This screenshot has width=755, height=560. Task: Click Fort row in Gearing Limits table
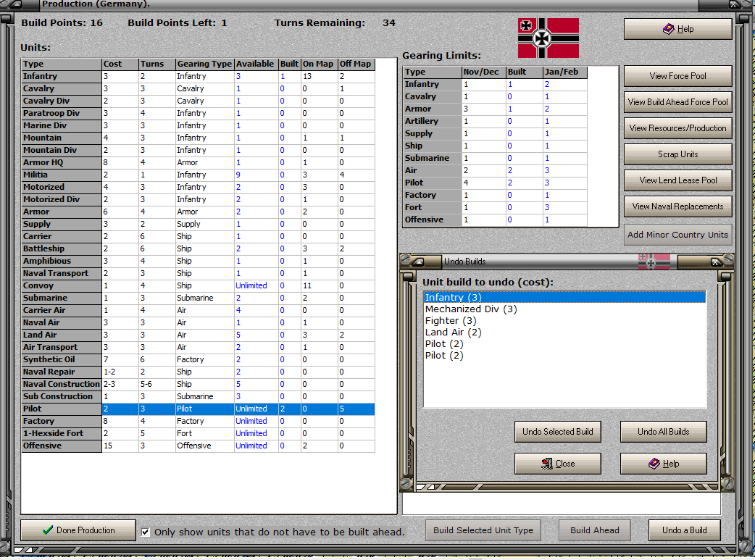[x=495, y=207]
